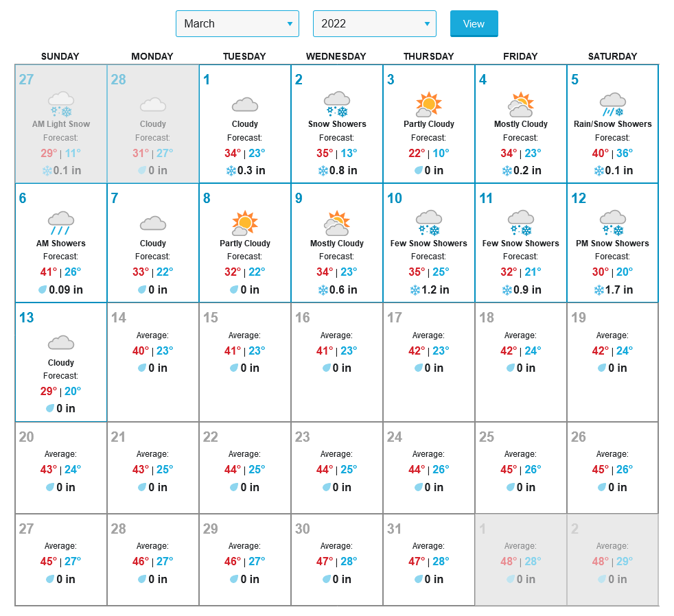Click the partly cloudy sun icon on March 3
The image size is (674, 616).
coord(429,104)
